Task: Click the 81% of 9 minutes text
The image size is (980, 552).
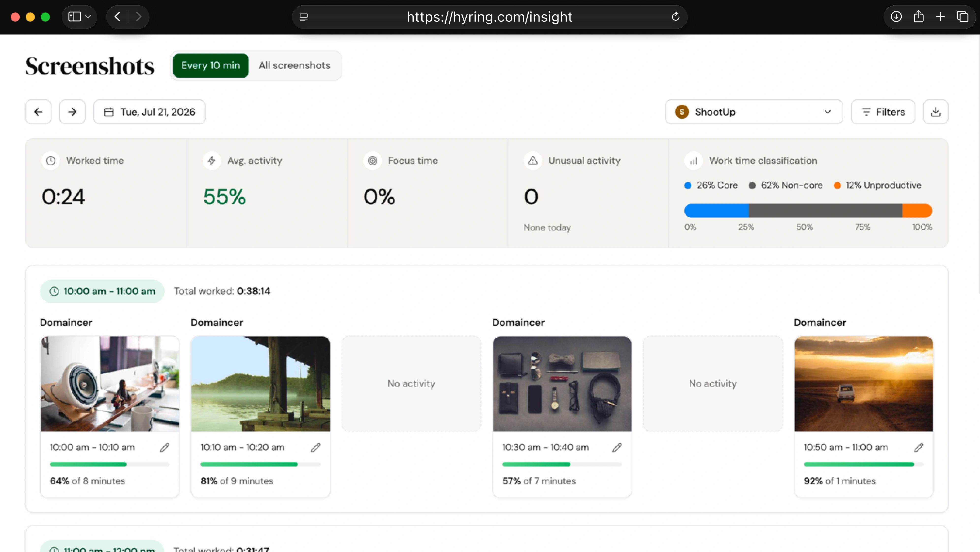Action: [x=237, y=481]
